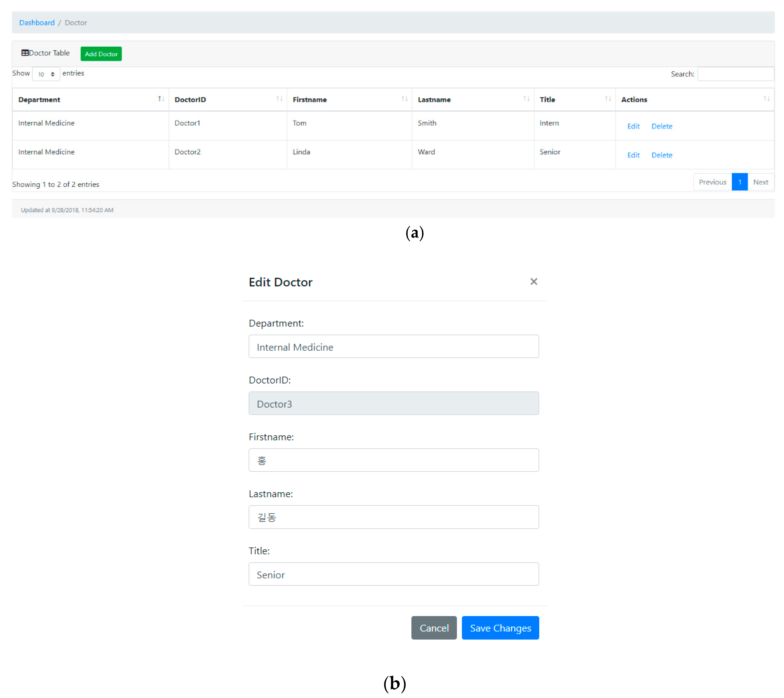Delete the Doctor1 row

662,126
